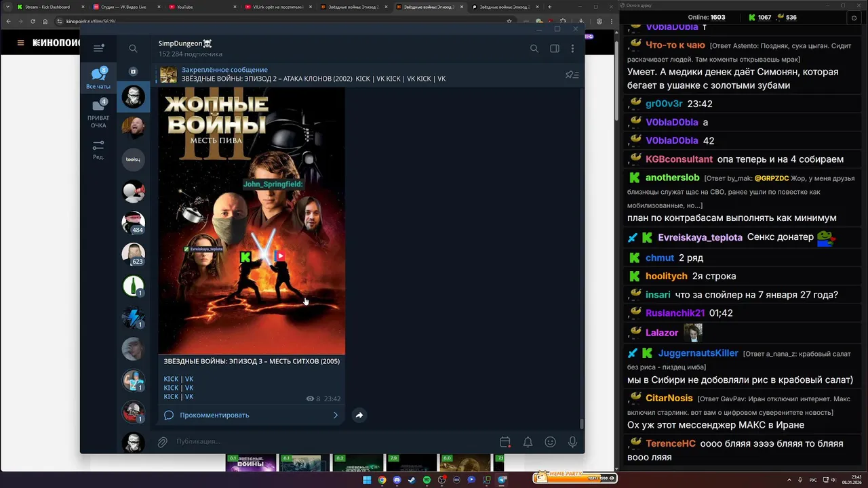This screenshot has width=868, height=488.
Task: Open the three-dot channel options menu
Action: [572, 48]
